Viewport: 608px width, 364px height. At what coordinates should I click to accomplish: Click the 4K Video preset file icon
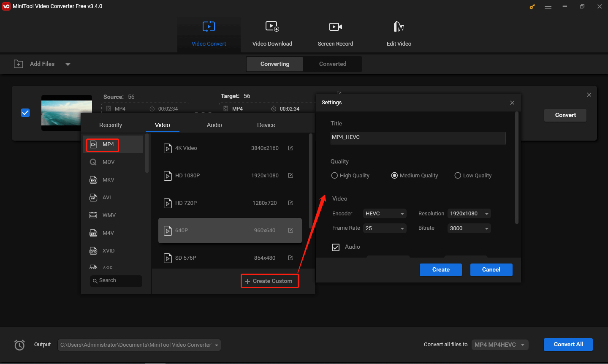click(168, 148)
